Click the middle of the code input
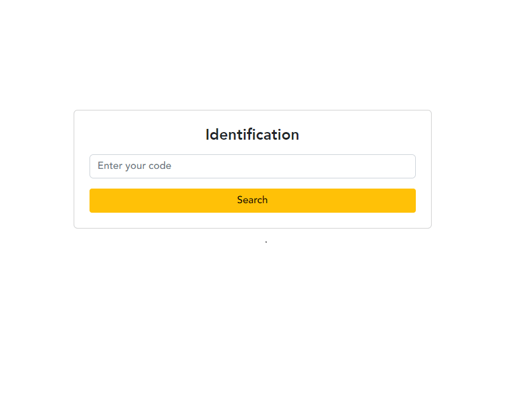Viewport: 532px width, 400px height. point(253,166)
